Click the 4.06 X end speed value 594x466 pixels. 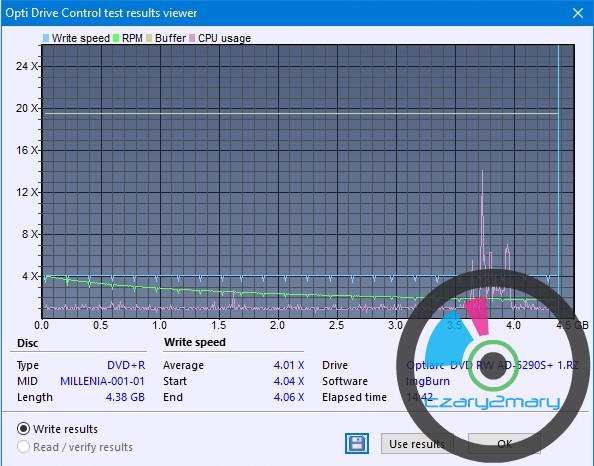pos(289,397)
